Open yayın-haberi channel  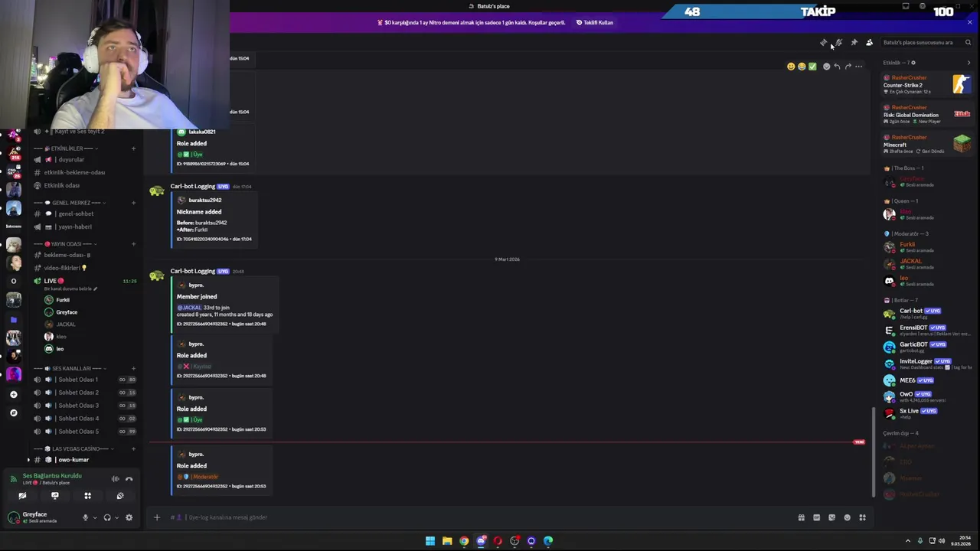pyautogui.click(x=84, y=227)
